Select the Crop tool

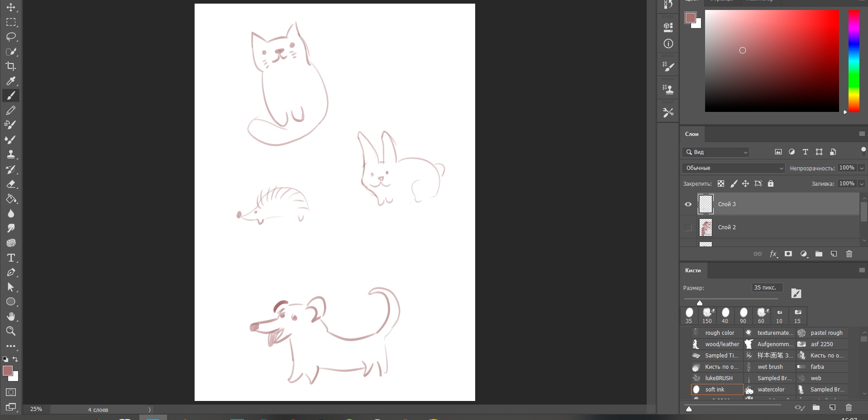(x=11, y=66)
